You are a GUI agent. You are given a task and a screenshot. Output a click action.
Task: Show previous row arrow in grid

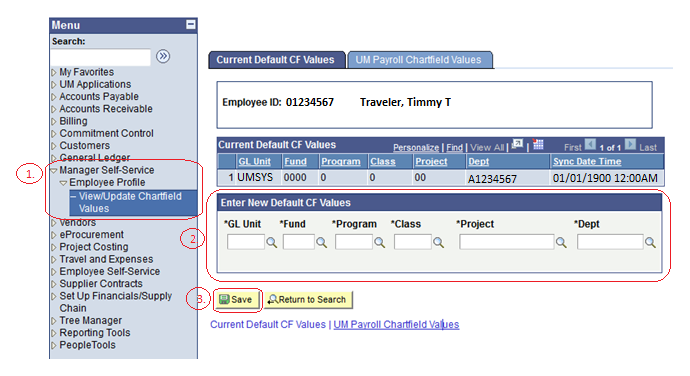click(591, 144)
